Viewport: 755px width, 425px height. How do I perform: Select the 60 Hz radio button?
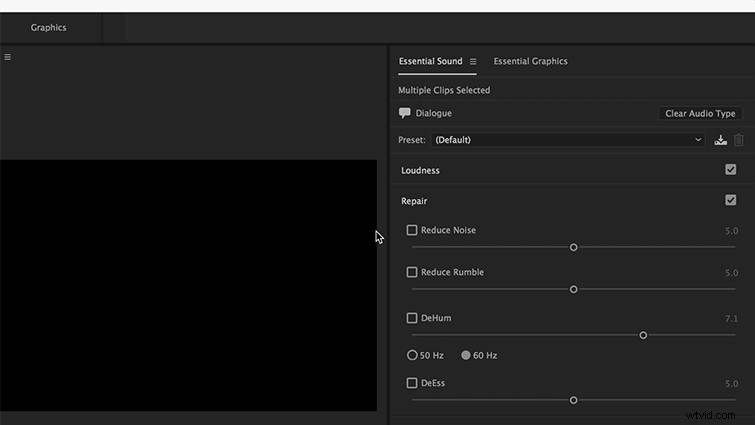point(466,355)
